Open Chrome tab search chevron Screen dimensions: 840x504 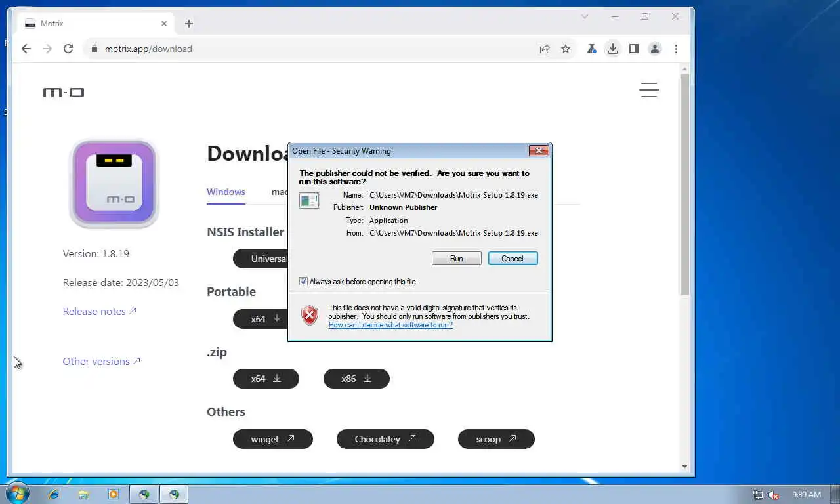(585, 16)
